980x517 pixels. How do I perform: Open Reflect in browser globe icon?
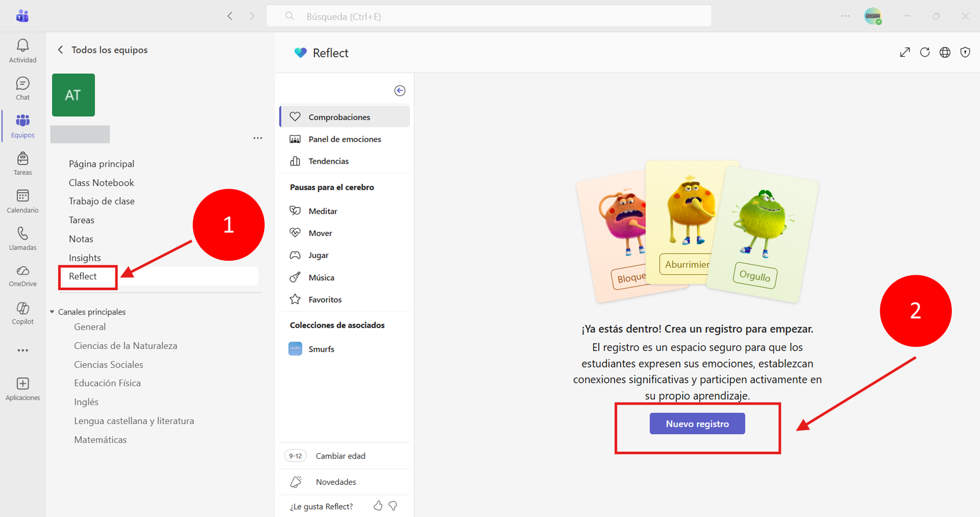point(945,52)
